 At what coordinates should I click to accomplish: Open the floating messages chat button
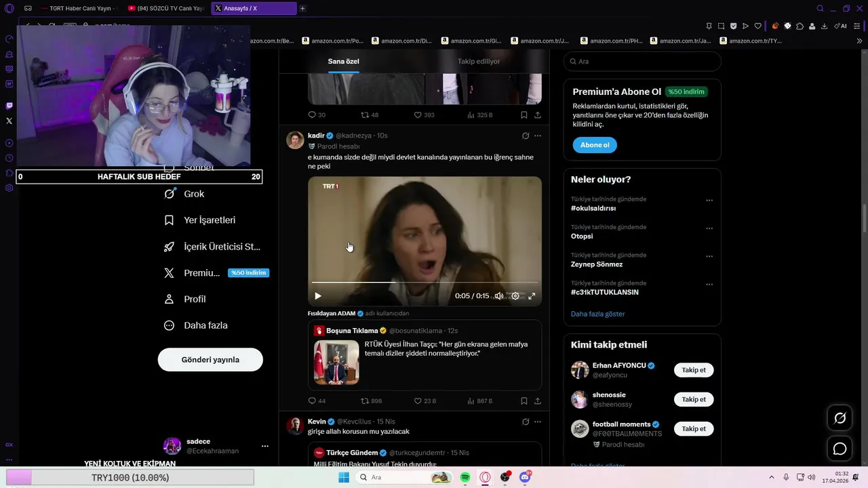coord(840,449)
